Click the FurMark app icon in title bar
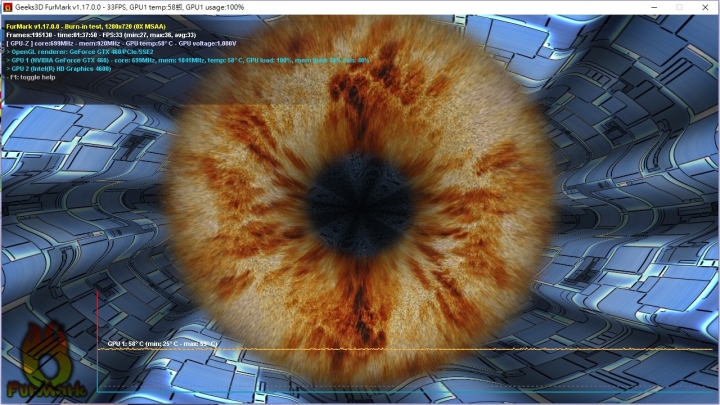Viewport: 720px width, 405px height. (7, 7)
